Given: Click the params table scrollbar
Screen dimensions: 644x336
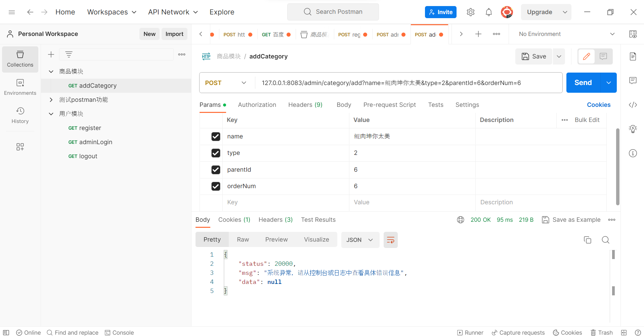Looking at the screenshot, I should [617, 167].
